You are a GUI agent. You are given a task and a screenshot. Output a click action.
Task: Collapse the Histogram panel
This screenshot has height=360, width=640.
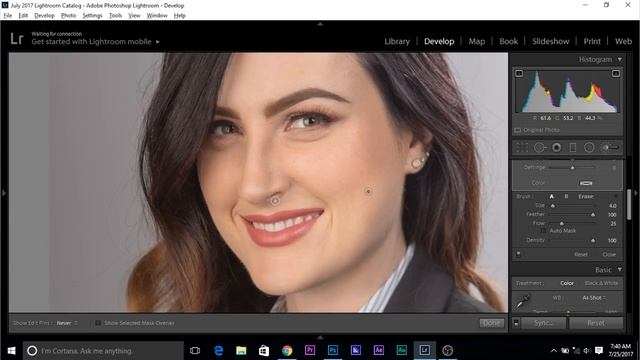(x=620, y=60)
